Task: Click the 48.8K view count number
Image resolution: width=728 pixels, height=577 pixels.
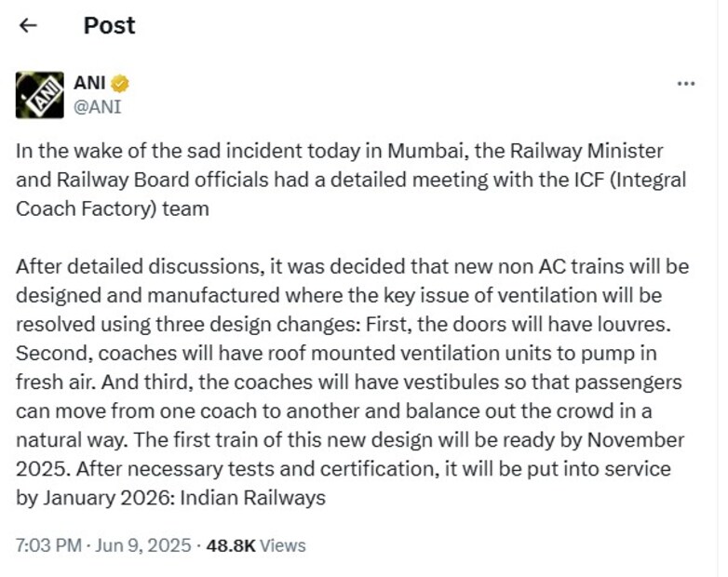Action: coord(230,545)
